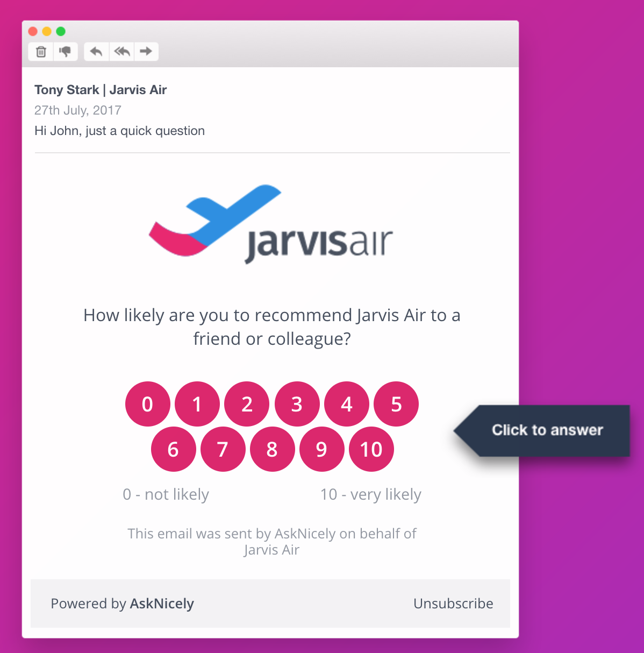
Task: Reply to the email using the reply arrow
Action: tap(96, 52)
